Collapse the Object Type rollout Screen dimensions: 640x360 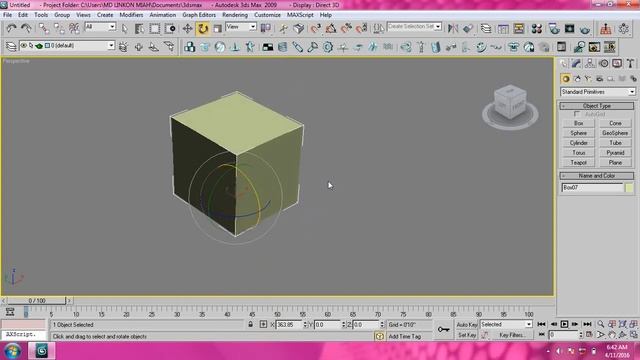click(597, 106)
